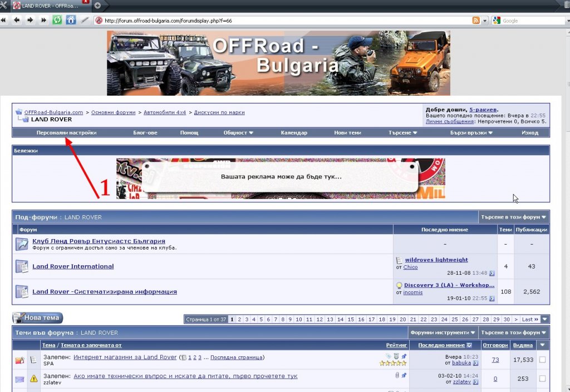Click hot thread status icon of Интернет магазини

pyautogui.click(x=19, y=360)
